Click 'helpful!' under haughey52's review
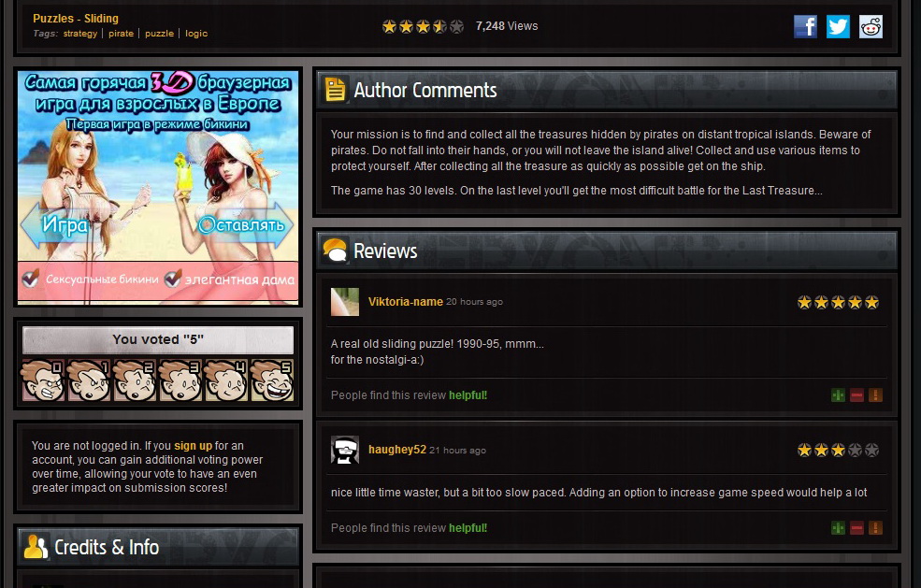Screen dimensions: 921x588 [x=468, y=528]
